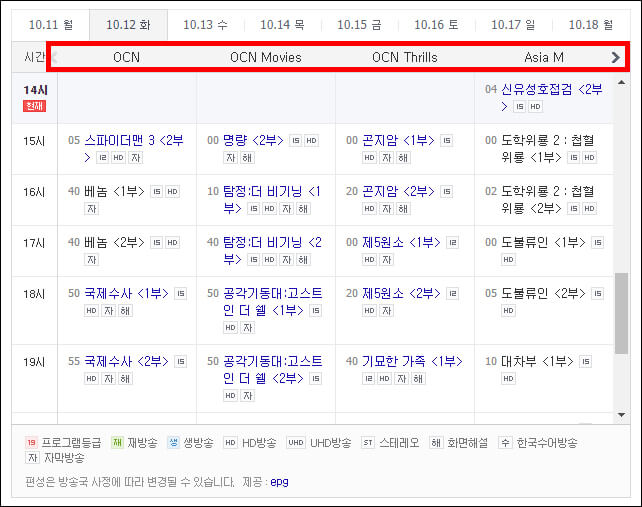Click the scroll up arrow of schedule
Viewport: 642px width, 507px height.
(621, 82)
